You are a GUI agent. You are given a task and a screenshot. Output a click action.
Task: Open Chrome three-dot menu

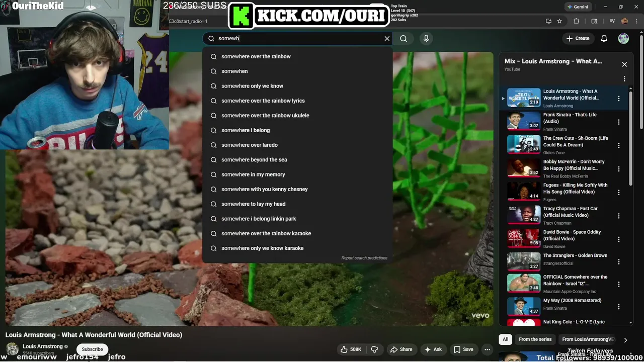tap(636, 21)
